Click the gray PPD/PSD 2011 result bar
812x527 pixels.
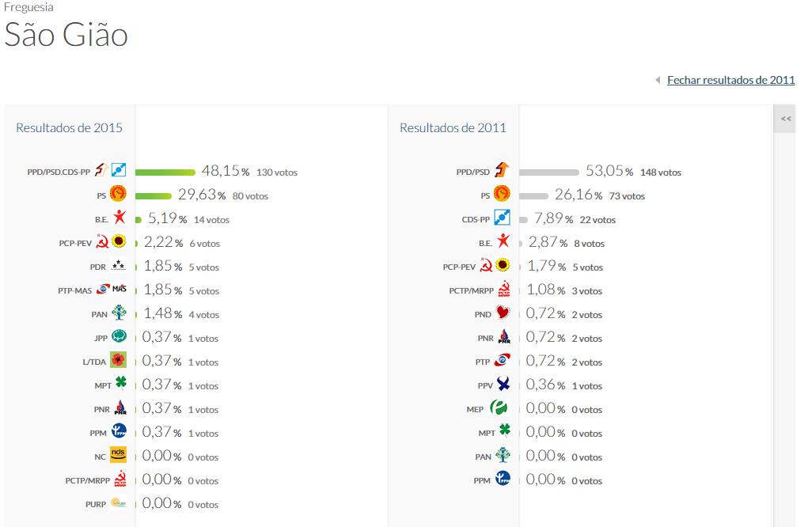click(x=548, y=171)
